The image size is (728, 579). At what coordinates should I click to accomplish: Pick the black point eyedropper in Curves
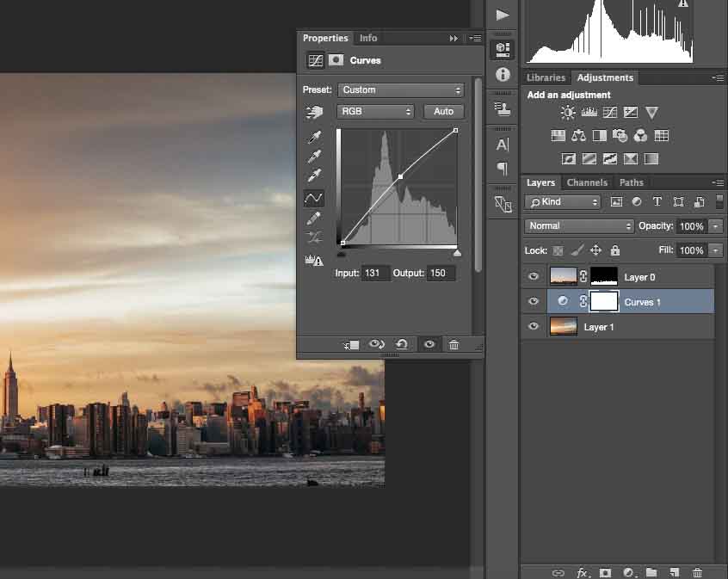click(314, 137)
